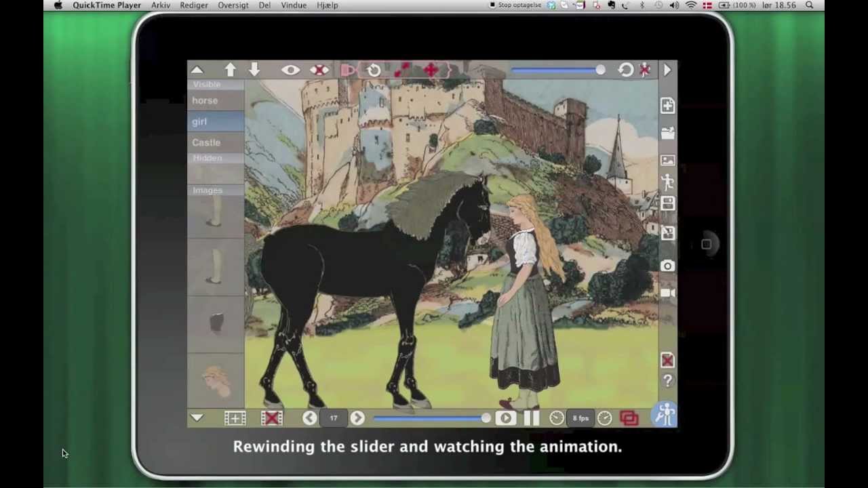Viewport: 868px width, 488px height.
Task: Click the red crossed-out puppet figure icon
Action: (x=645, y=70)
